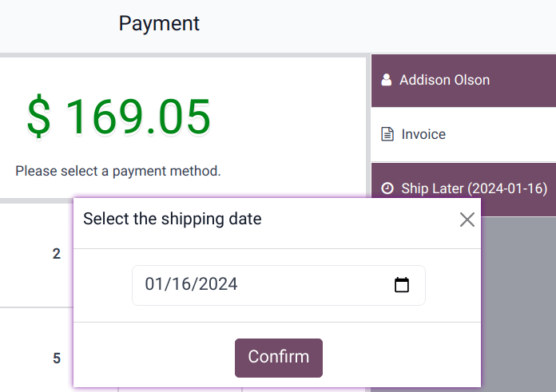Click the clock icon on Ship Later

(387, 188)
